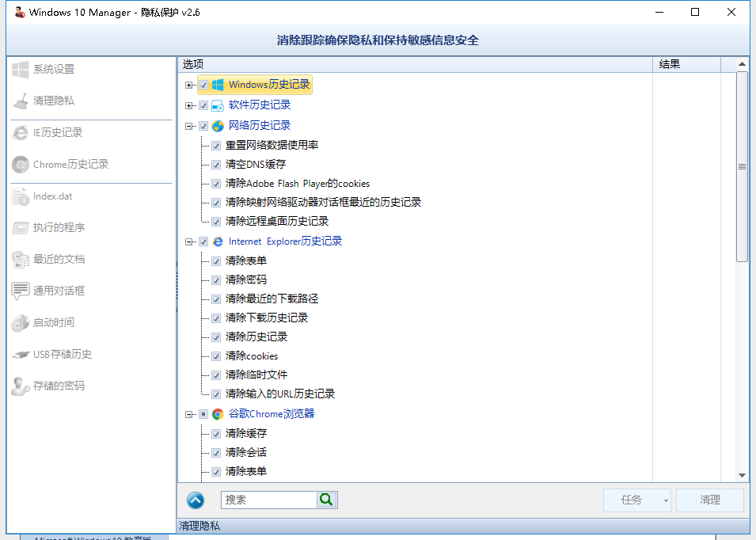
Task: Toggle 清除Adobe Flash Player的cookies checkbox
Action: (x=216, y=184)
